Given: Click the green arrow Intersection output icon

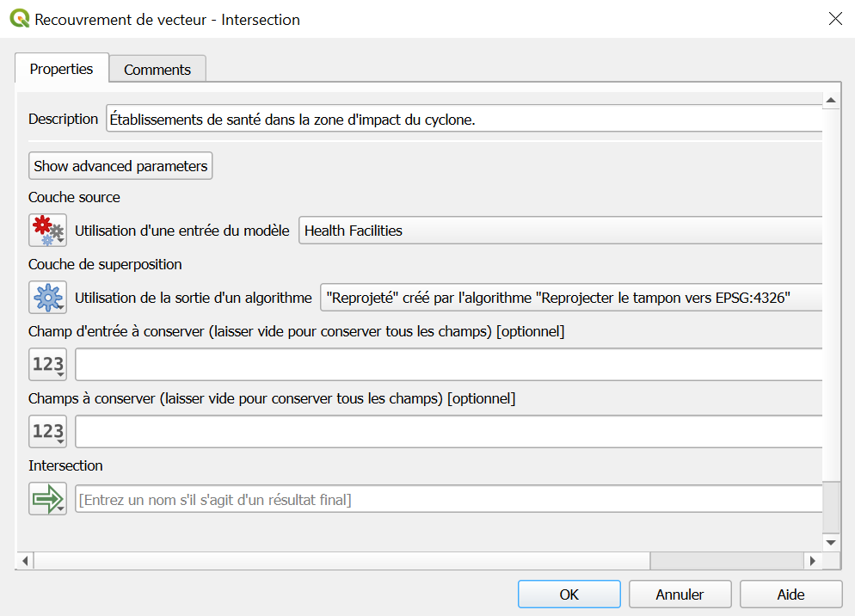Looking at the screenshot, I should (47, 498).
